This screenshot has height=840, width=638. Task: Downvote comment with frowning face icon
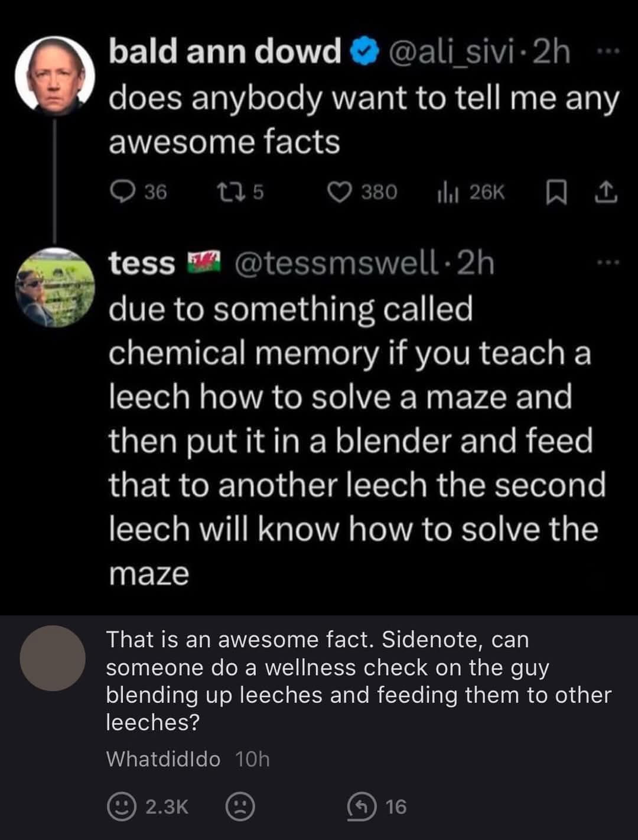240,806
